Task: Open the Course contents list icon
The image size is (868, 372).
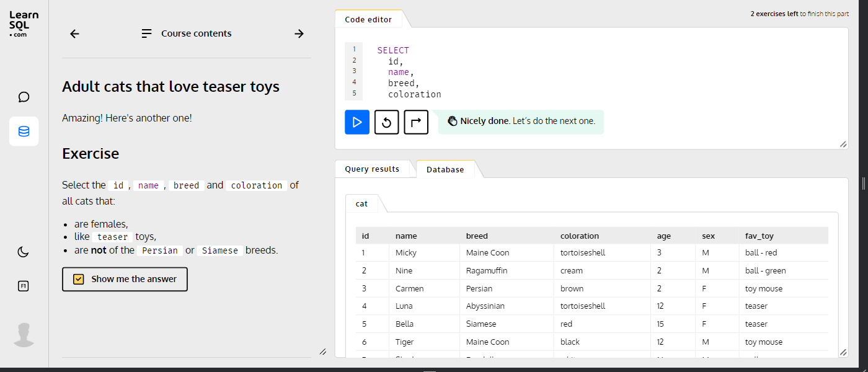Action: click(147, 33)
